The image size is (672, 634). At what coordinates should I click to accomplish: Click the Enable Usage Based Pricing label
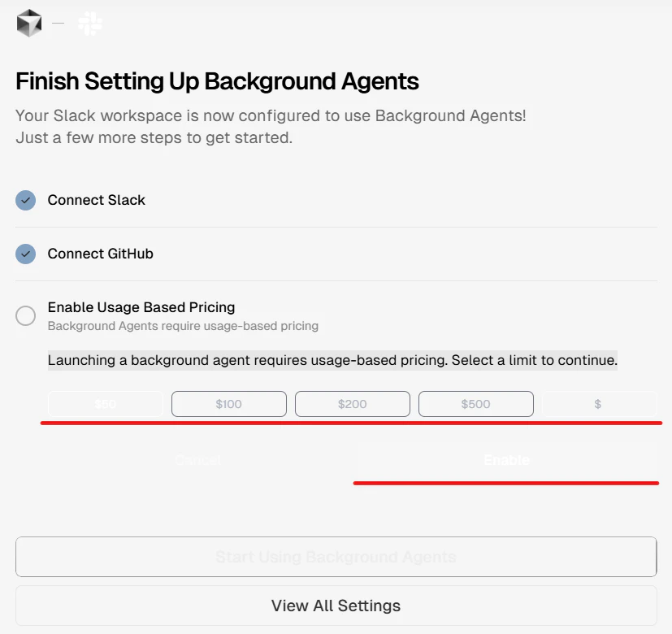pos(141,307)
